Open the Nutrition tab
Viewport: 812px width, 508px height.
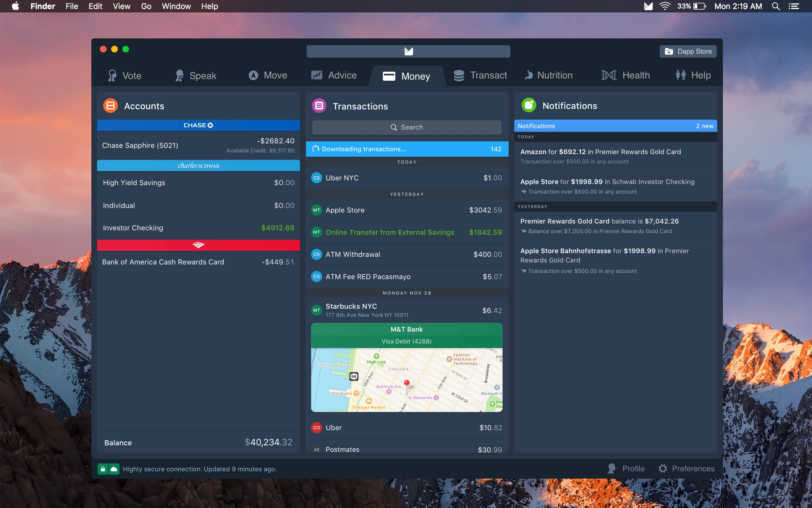pos(549,75)
